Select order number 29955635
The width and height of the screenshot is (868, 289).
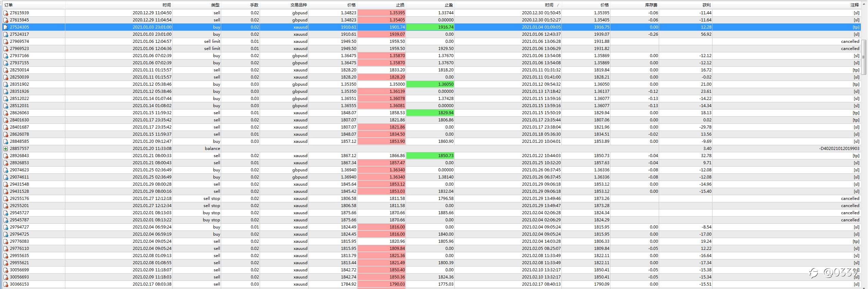[x=19, y=256]
